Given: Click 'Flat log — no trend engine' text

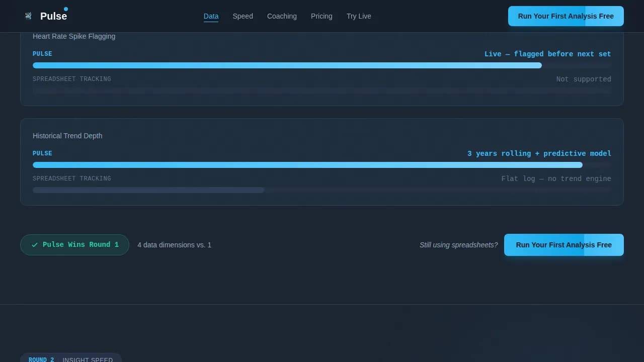Looking at the screenshot, I should tap(556, 178).
